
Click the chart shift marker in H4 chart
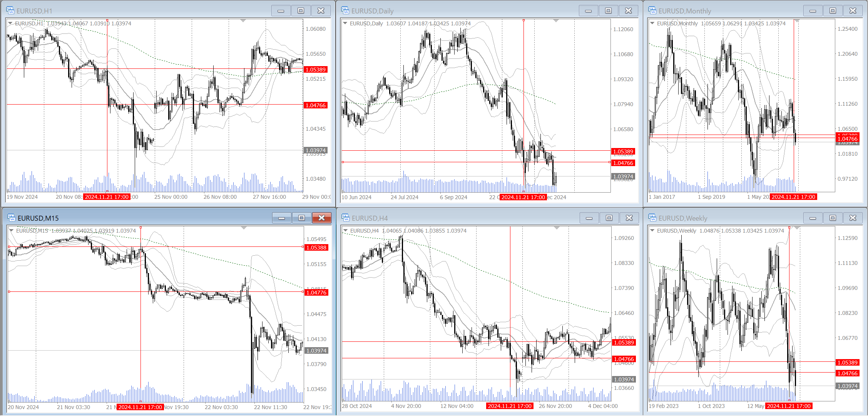pos(557,228)
